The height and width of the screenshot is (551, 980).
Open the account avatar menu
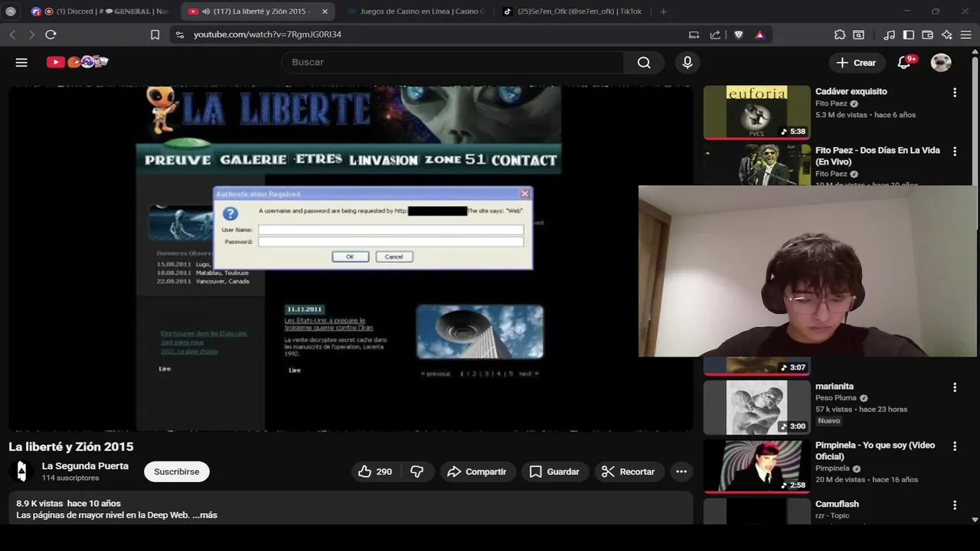pos(941,62)
